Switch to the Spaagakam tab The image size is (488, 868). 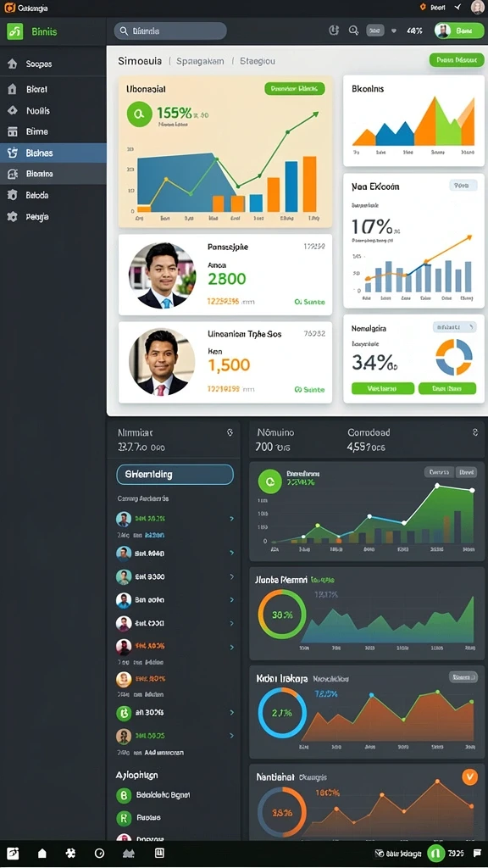click(x=200, y=61)
